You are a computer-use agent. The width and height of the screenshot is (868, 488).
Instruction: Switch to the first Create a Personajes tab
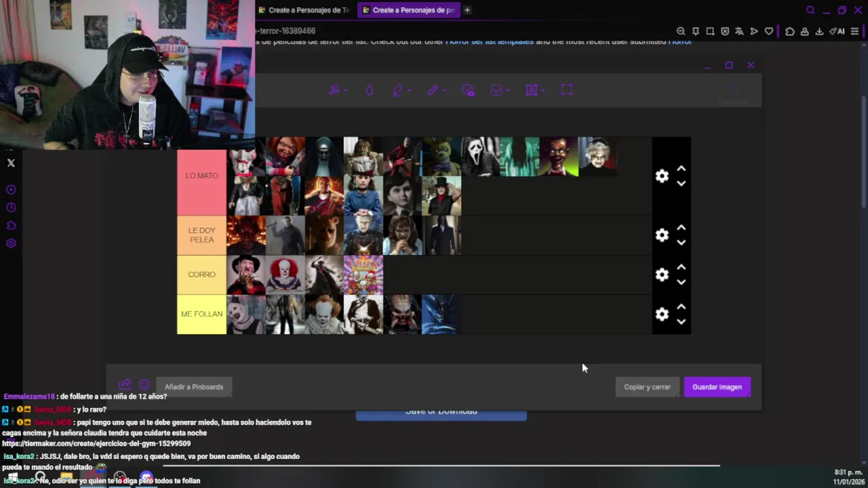pyautogui.click(x=304, y=10)
